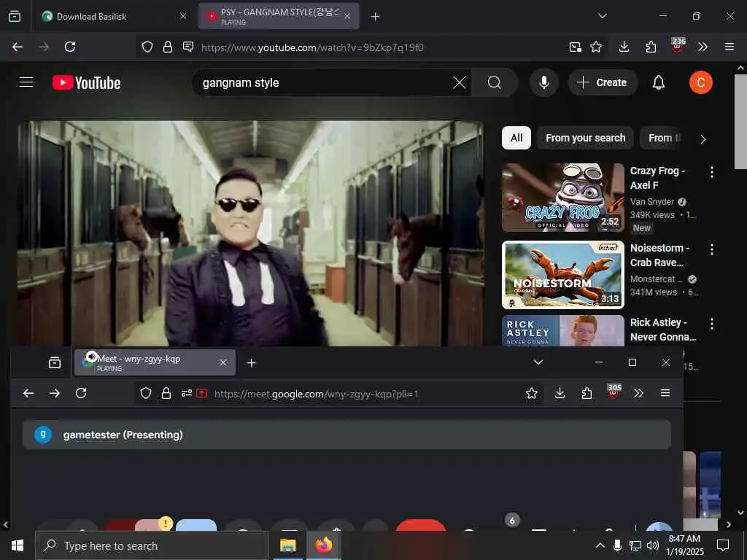Open the Downloads panel in the YouTube window
The width and height of the screenshot is (747, 560).
[624, 47]
